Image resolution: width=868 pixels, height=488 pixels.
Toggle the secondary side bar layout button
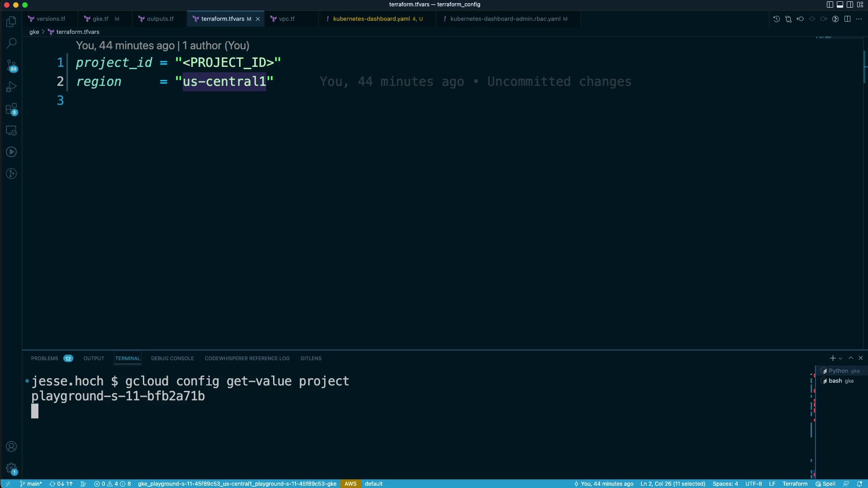click(850, 5)
